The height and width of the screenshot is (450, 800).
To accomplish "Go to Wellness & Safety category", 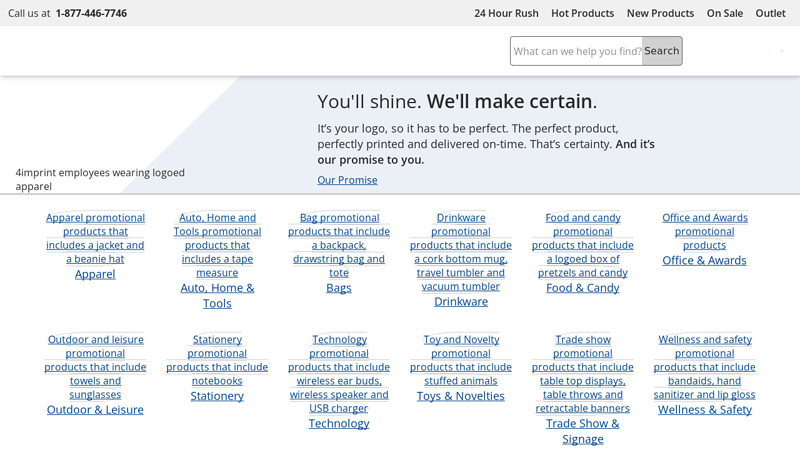I will (x=704, y=409).
